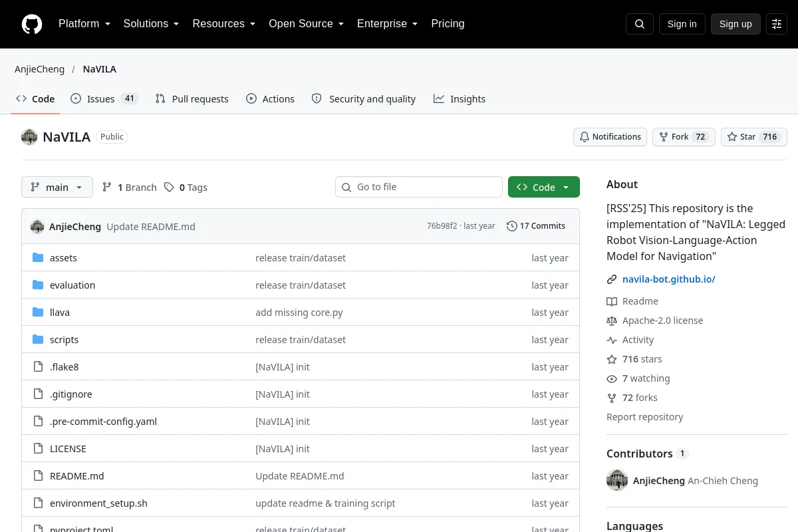
Task: Go to GitHub home via Octocat logo
Action: pos(32,24)
